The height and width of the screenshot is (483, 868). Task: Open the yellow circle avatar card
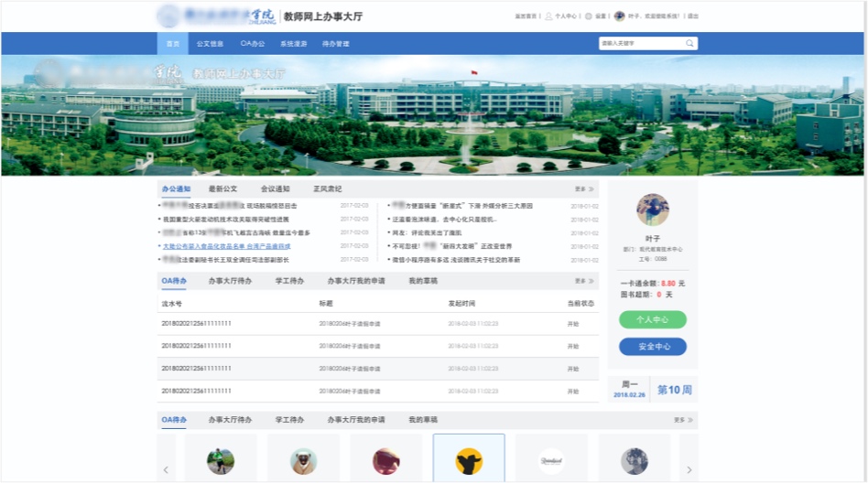coord(469,460)
